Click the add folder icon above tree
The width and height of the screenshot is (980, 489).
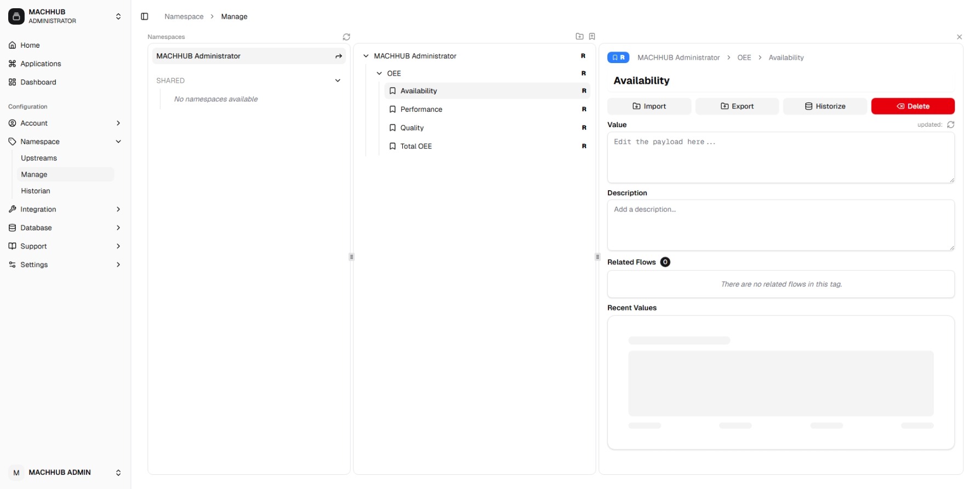(579, 36)
